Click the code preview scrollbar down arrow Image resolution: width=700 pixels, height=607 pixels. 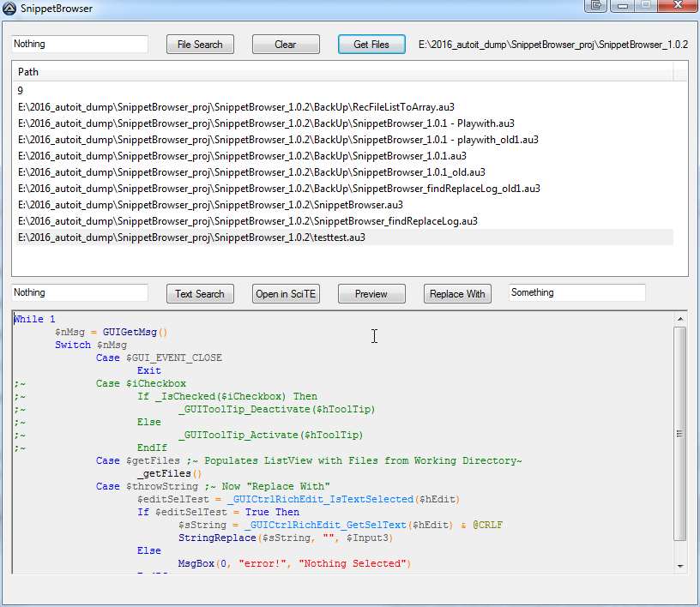[x=680, y=566]
